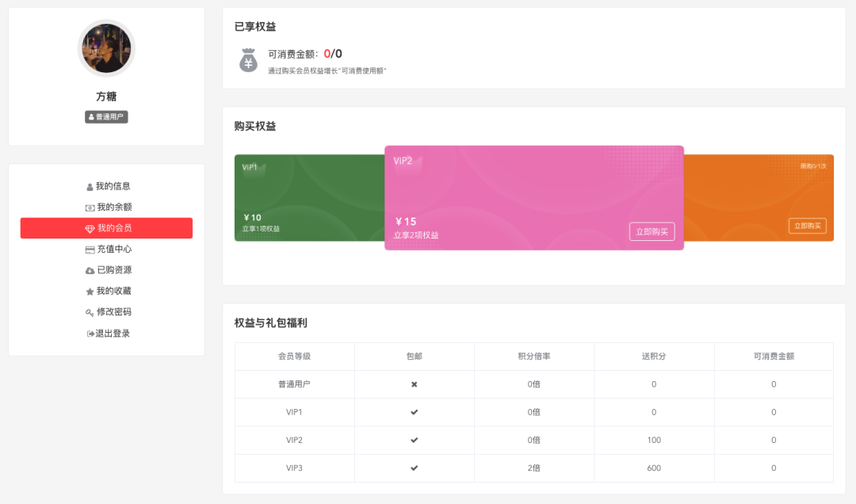Click the 方糖 profile avatar picture
856x504 pixels.
tap(106, 48)
